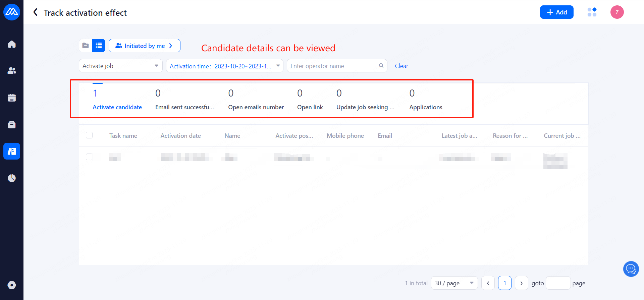
Task: Open the candidates people icon in sidebar
Action: pos(12,71)
